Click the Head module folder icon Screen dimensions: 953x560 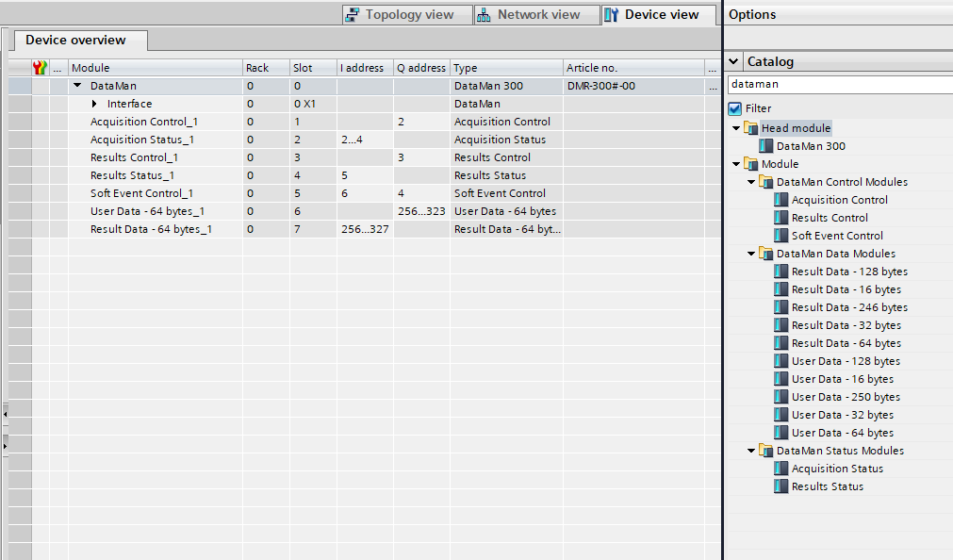point(750,128)
